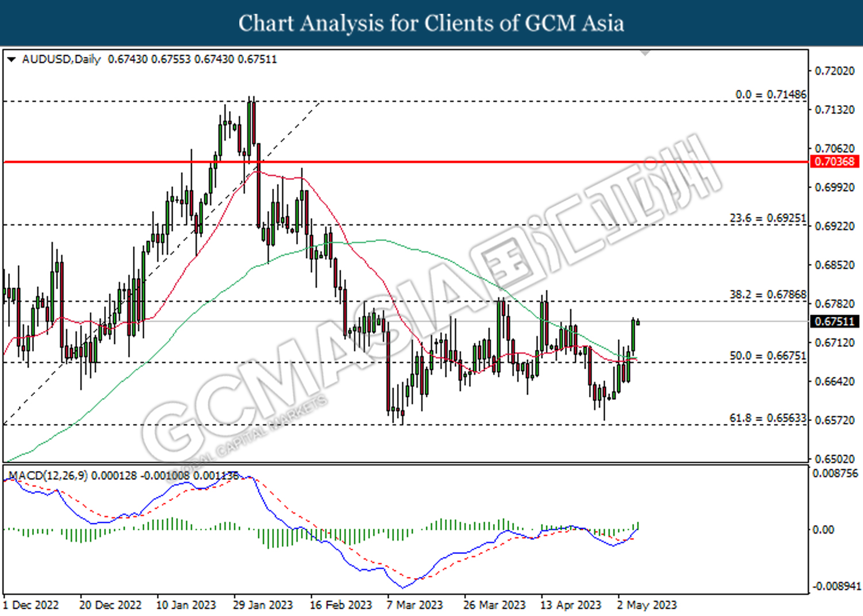Select the red 0.70368 price level tag

click(x=834, y=162)
